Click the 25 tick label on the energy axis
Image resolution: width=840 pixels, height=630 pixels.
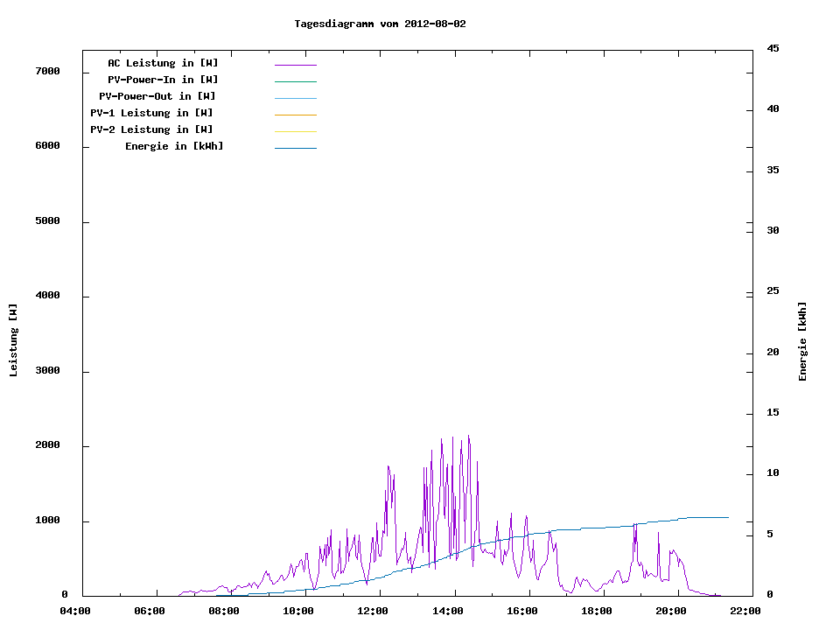pyautogui.click(x=773, y=291)
